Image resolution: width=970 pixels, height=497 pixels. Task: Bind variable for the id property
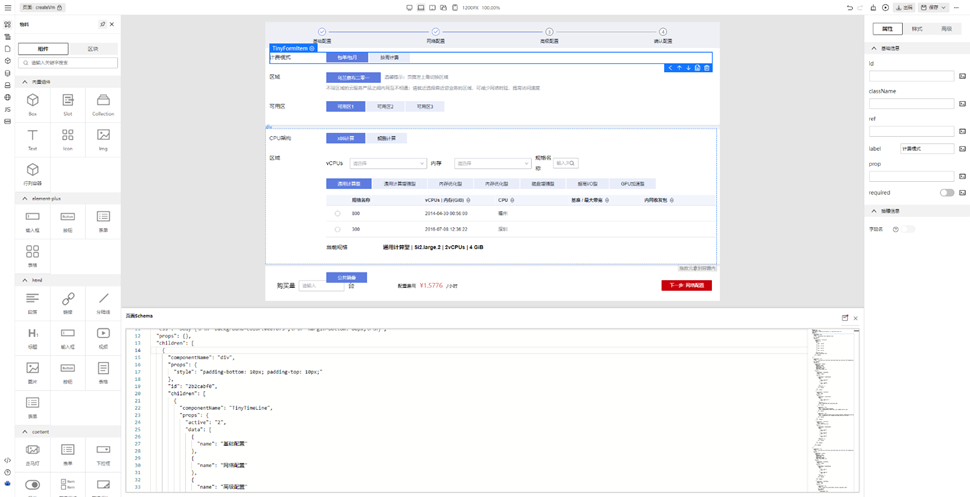(962, 76)
